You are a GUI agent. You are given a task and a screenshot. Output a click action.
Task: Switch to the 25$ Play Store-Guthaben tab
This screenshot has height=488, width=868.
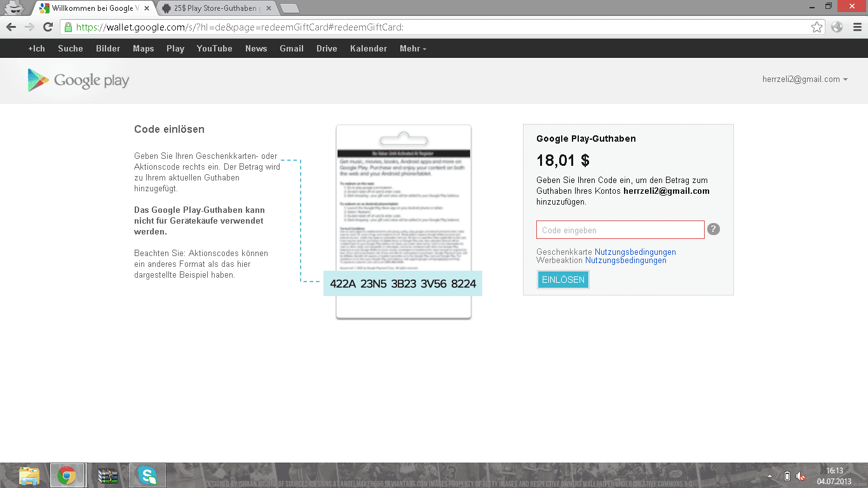(216, 8)
